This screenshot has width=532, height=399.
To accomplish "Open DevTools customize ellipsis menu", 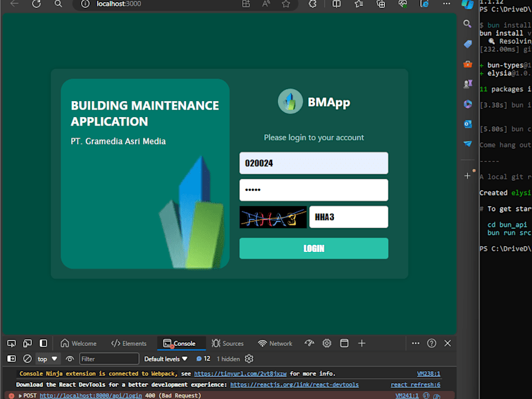I will 416,343.
